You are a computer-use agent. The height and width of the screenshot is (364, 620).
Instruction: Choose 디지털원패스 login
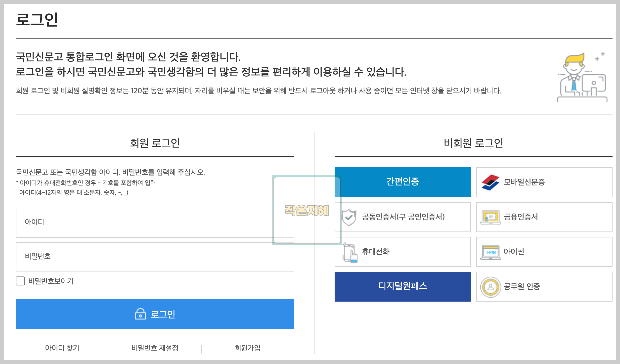pyautogui.click(x=402, y=286)
